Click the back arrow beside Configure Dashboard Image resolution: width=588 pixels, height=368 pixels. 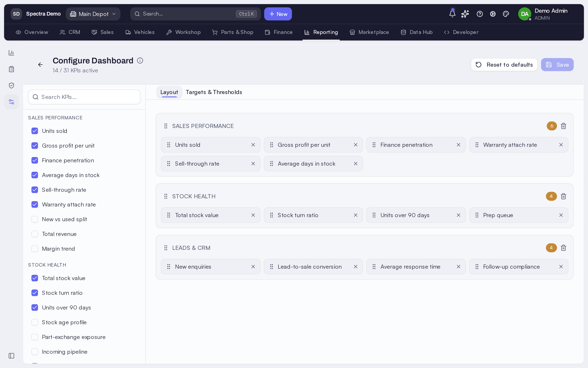tap(40, 64)
